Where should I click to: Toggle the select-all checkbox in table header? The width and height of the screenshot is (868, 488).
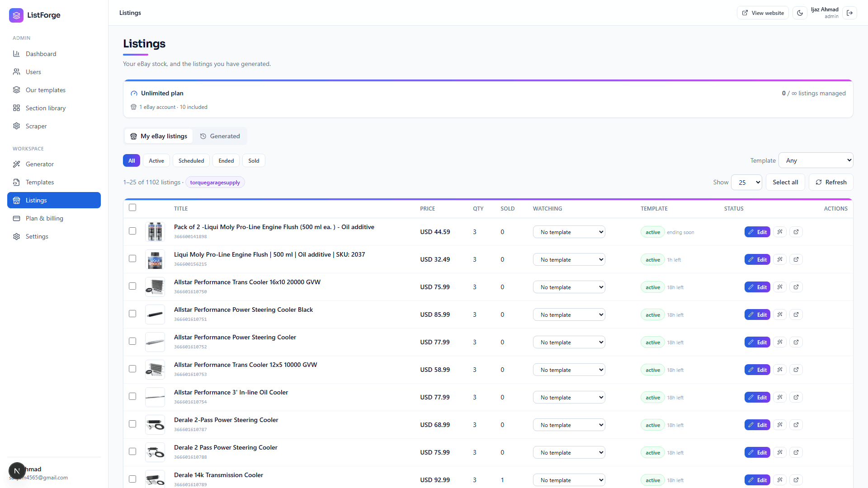pos(132,207)
